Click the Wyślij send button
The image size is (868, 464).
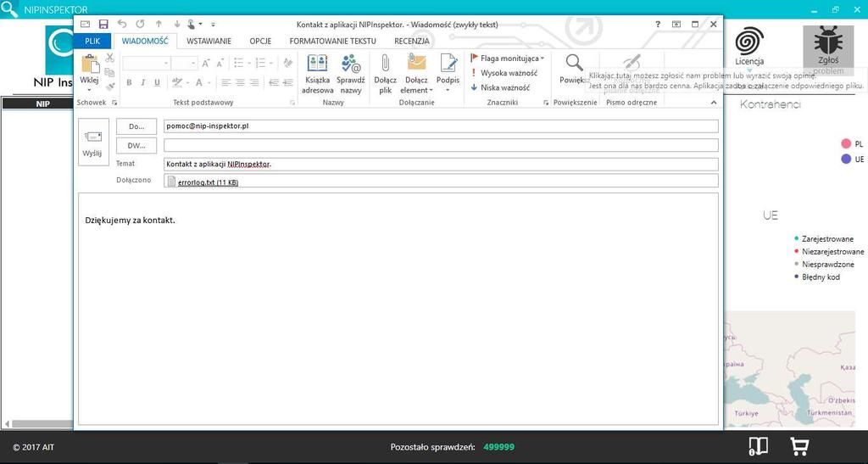click(92, 143)
